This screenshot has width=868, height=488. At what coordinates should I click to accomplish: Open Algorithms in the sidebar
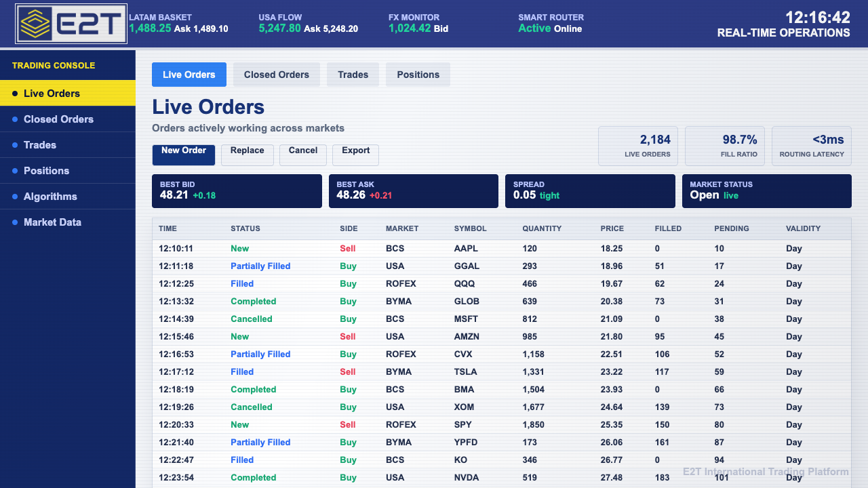68,197
